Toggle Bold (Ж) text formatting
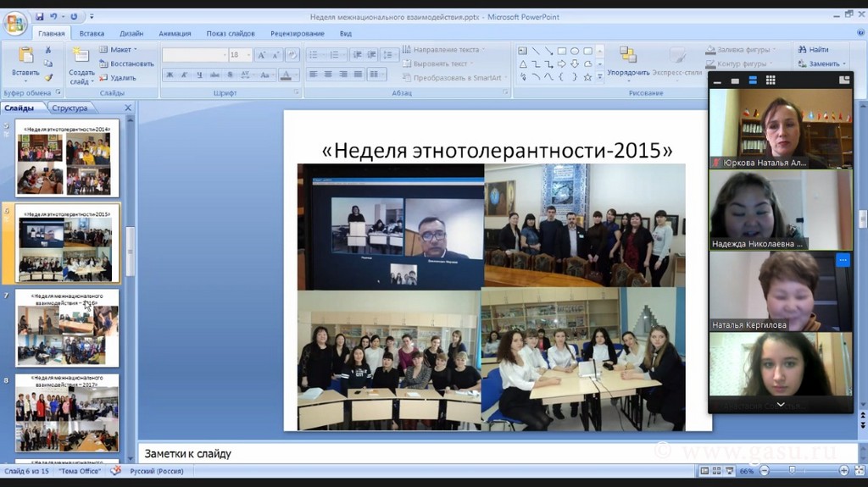This screenshot has width=868, height=487. pyautogui.click(x=170, y=75)
